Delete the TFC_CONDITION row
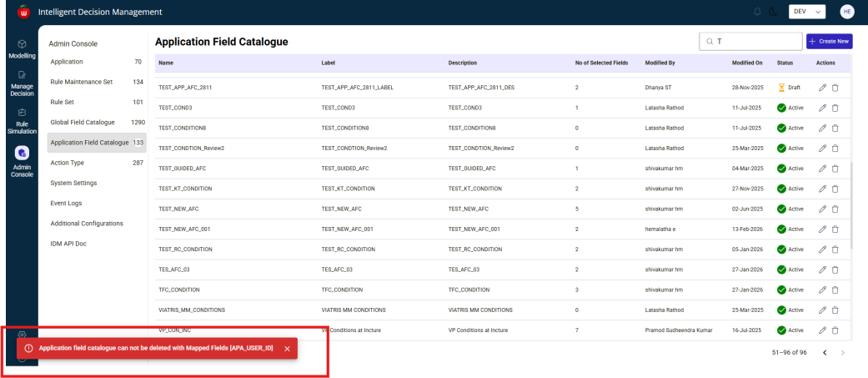This screenshot has width=868, height=378. pos(835,290)
